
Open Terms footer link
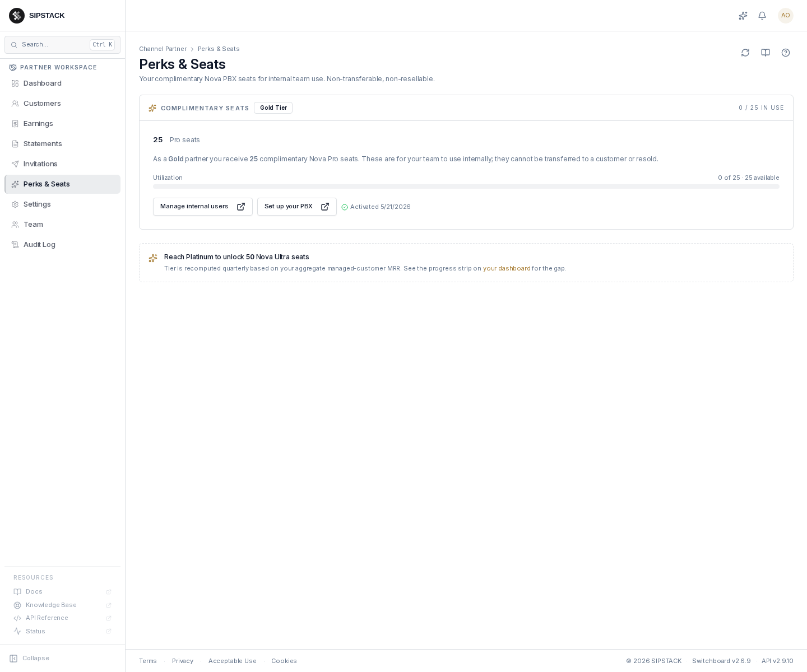(x=148, y=661)
